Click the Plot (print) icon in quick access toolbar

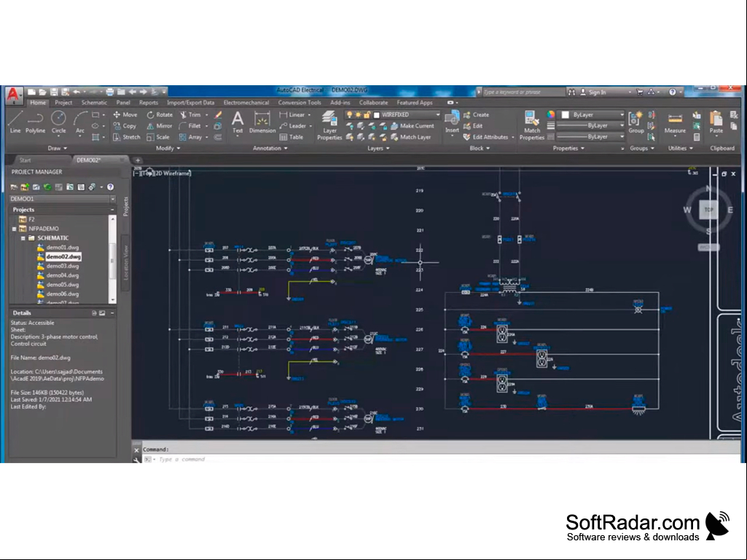pyautogui.click(x=110, y=92)
